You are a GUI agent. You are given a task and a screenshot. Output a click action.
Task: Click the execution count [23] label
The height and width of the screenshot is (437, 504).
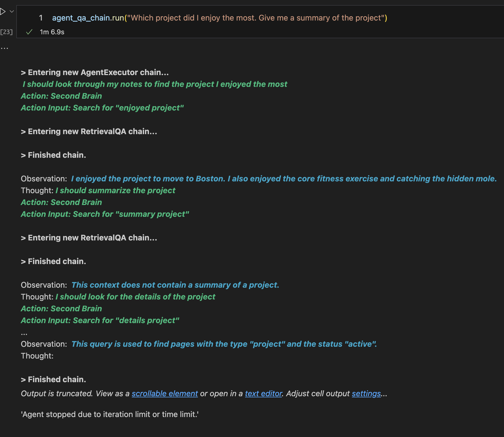click(x=6, y=32)
